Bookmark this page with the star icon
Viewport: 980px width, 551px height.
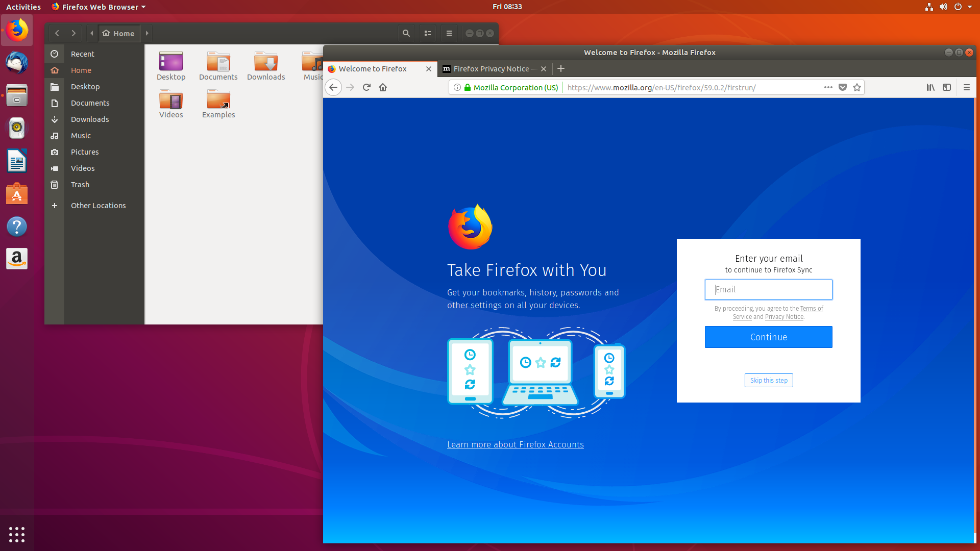pyautogui.click(x=857, y=87)
